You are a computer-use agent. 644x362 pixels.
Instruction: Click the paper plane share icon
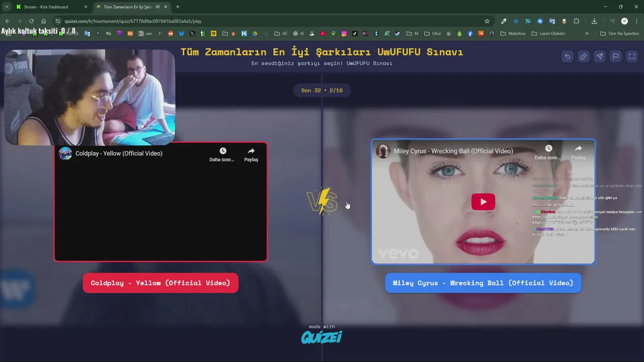[600, 56]
